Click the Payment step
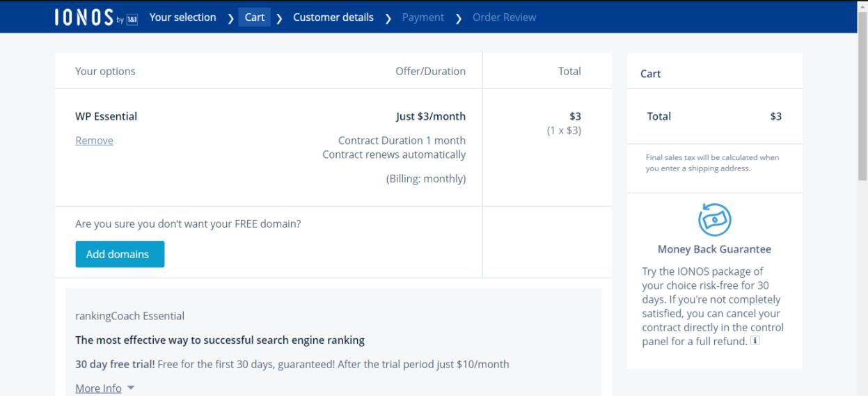868x396 pixels. click(423, 17)
